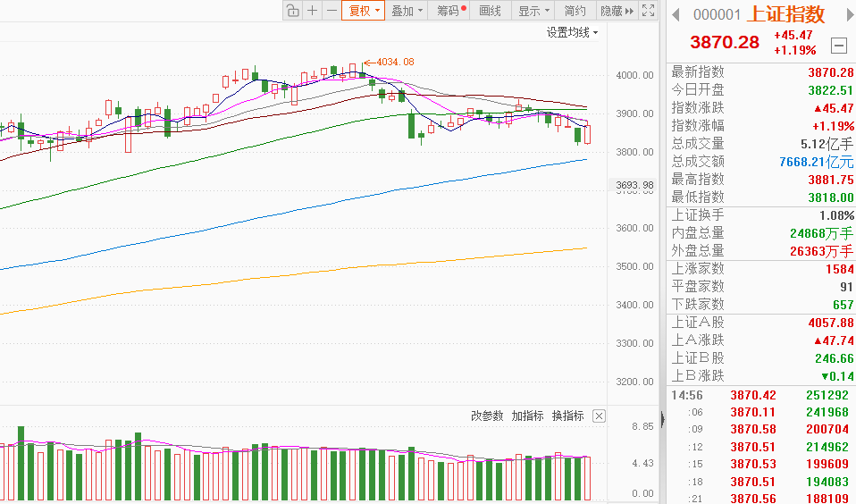856x504 pixels.
Task: Toggle 简约 simple view mode
Action: [575, 11]
